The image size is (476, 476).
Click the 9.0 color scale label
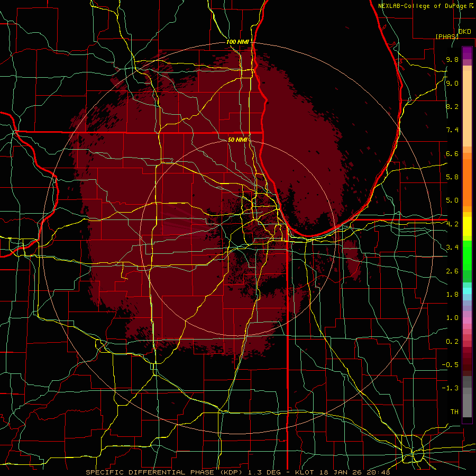[452, 83]
